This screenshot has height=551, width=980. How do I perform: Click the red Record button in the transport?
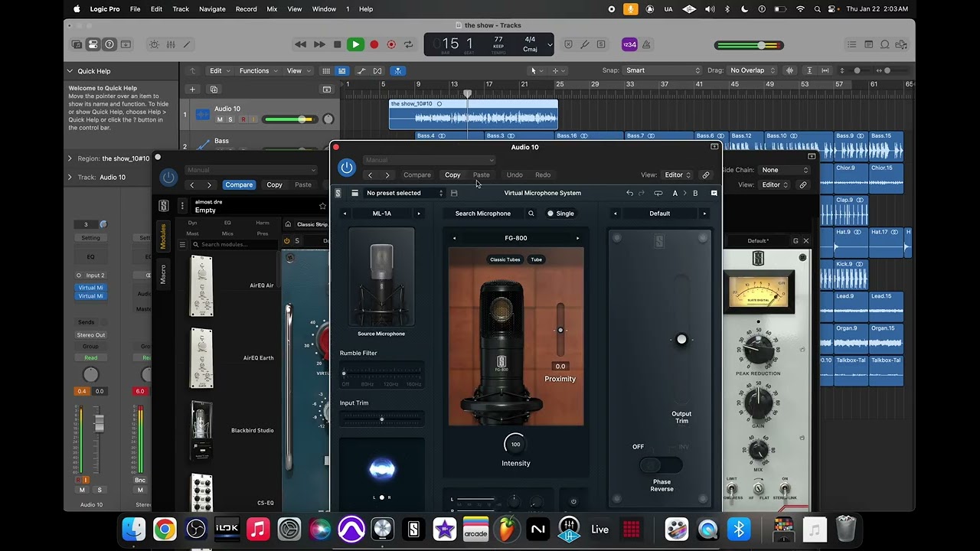coord(374,44)
